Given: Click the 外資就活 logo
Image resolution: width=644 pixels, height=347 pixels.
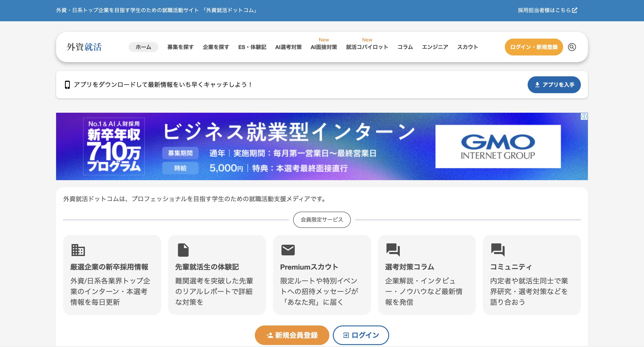Looking at the screenshot, I should tap(84, 47).
